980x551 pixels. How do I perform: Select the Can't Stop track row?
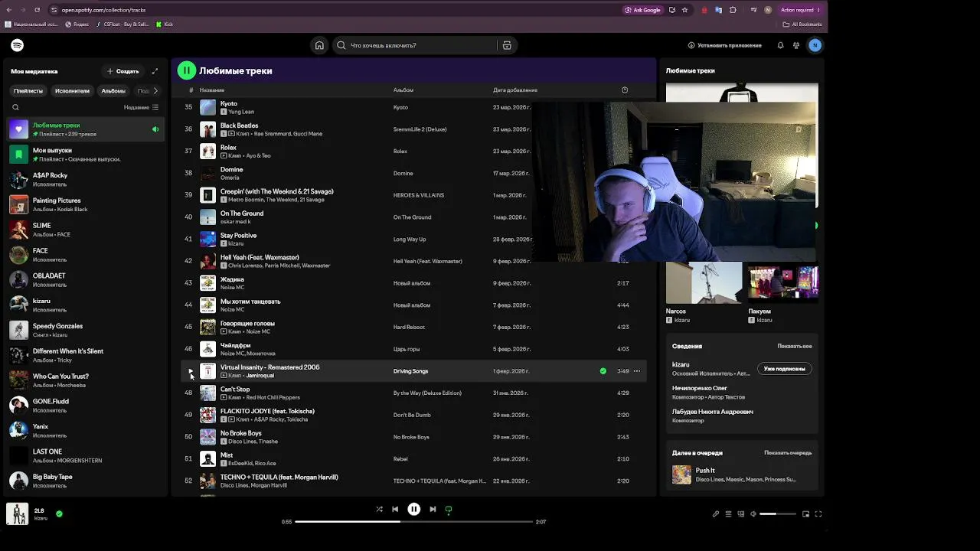click(413, 393)
